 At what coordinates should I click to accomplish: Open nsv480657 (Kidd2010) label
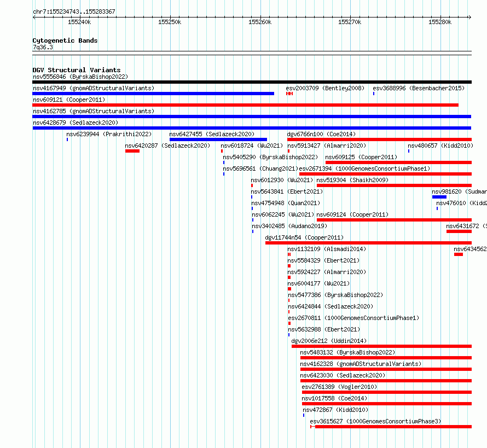tap(440, 146)
